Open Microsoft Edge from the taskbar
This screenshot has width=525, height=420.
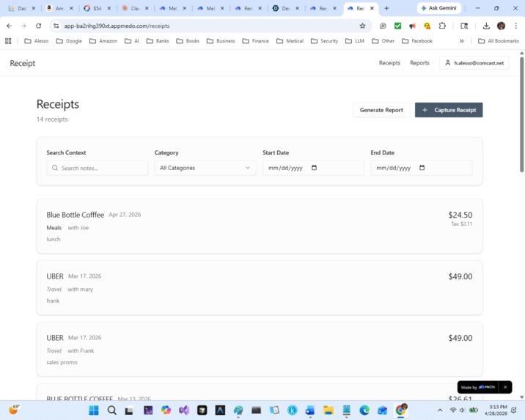(x=364, y=410)
